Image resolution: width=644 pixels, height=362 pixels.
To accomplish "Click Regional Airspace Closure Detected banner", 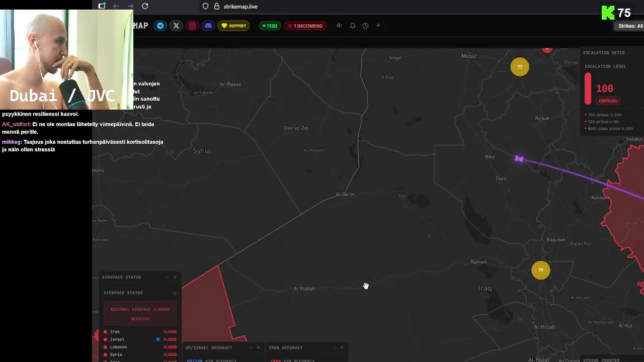I will click(140, 314).
